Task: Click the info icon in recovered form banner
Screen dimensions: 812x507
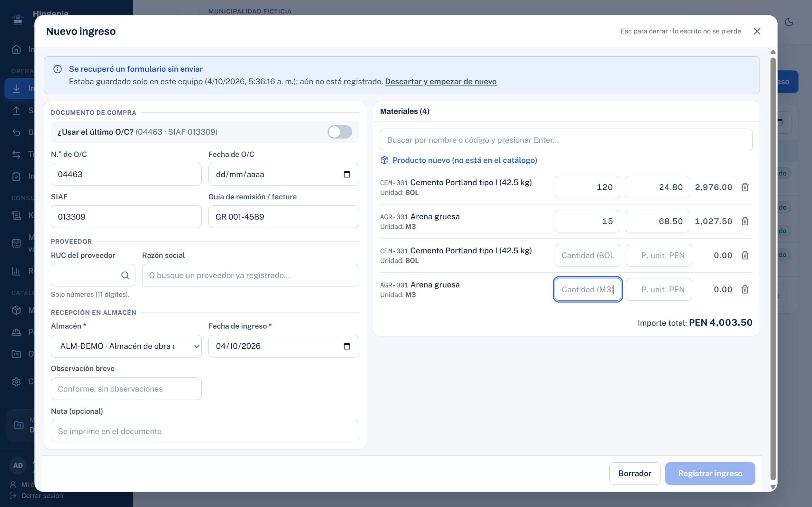Action: click(x=57, y=69)
